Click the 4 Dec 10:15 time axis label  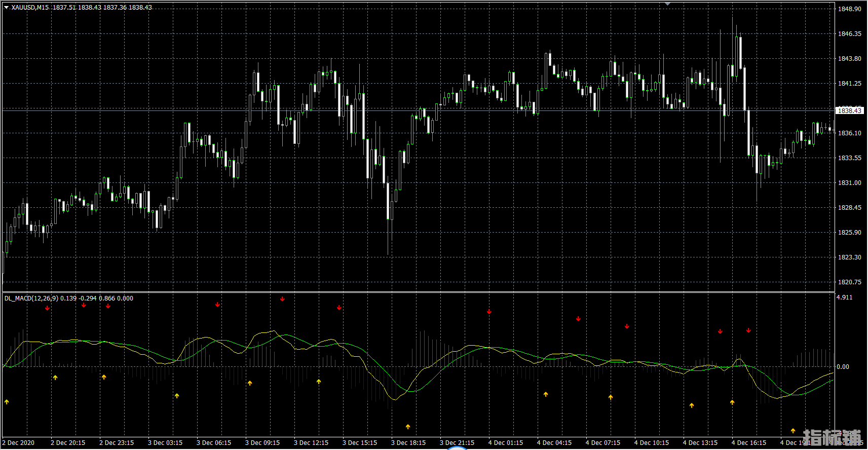pos(651,443)
